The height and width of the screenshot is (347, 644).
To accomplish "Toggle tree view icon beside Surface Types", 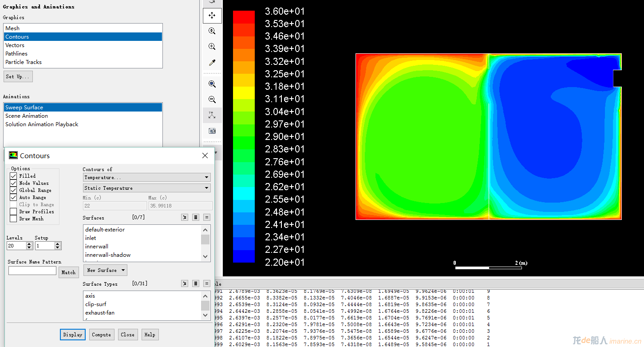I will point(185,283).
